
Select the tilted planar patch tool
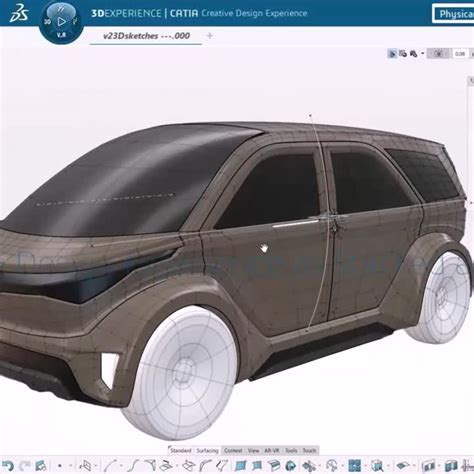click(189, 465)
